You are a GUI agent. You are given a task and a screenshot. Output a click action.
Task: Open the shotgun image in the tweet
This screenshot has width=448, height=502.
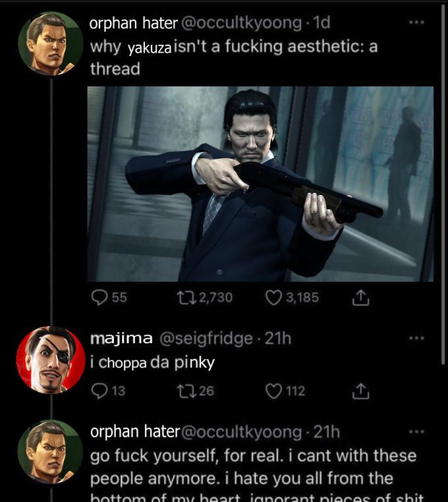pos(260,184)
